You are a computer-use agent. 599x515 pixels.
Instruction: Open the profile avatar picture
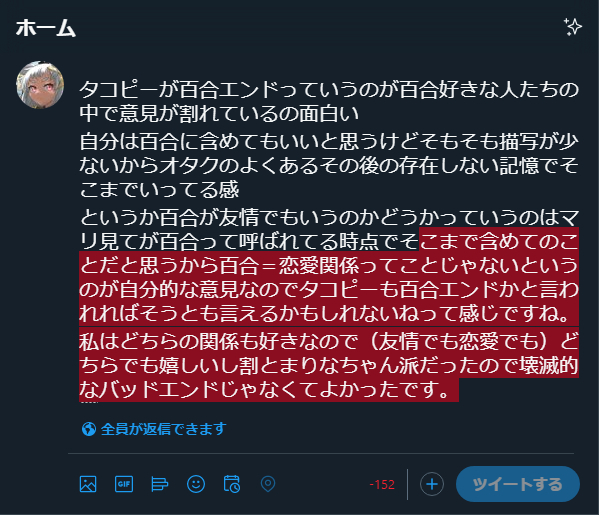click(40, 85)
